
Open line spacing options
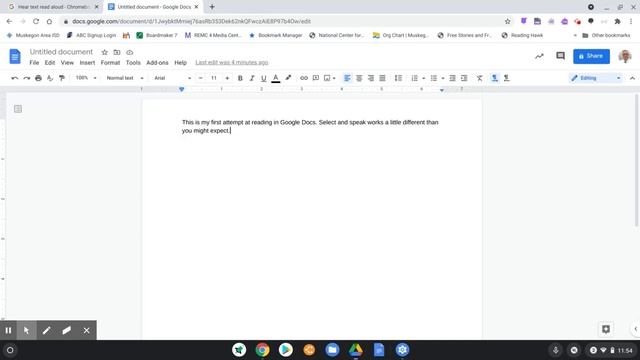(398, 78)
